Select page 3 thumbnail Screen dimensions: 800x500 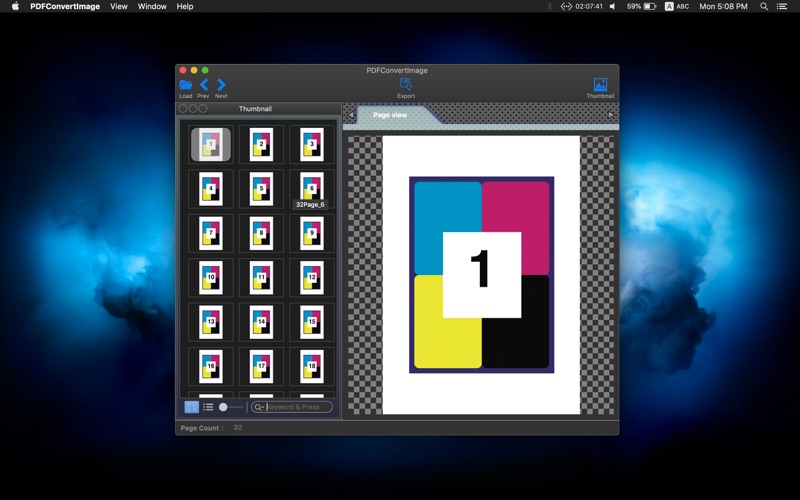[x=312, y=144]
